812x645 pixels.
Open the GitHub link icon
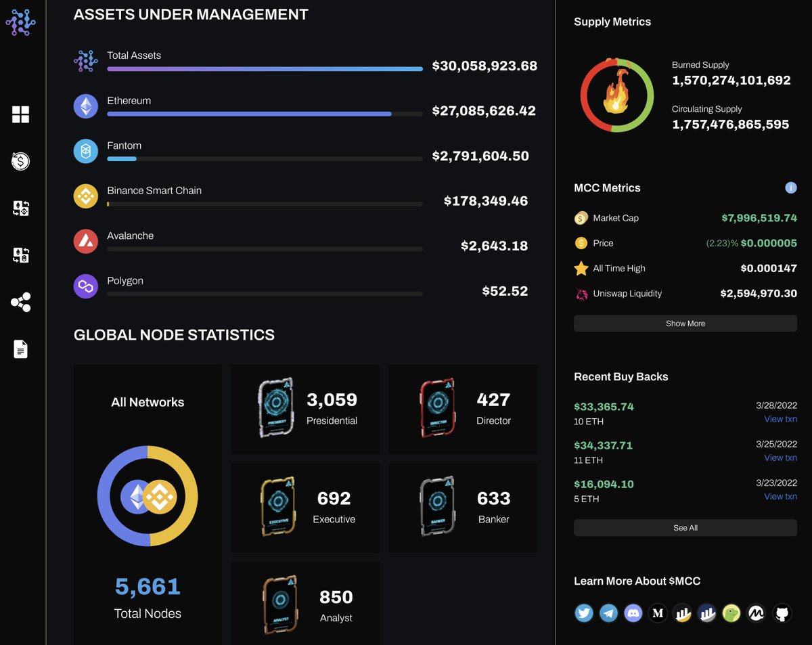782,613
